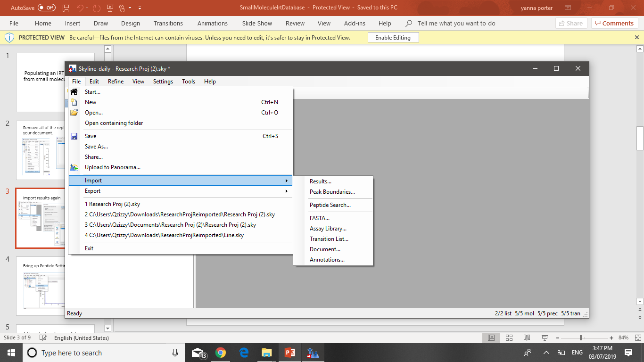The image size is (644, 362).
Task: Open the Comments pane button
Action: click(x=613, y=23)
